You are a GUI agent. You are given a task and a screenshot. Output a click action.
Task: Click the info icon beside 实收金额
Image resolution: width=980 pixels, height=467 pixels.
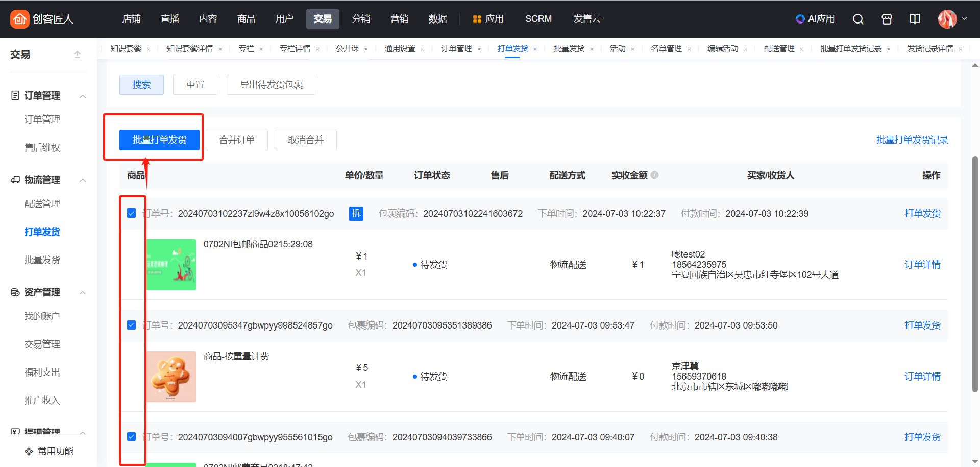click(x=655, y=175)
